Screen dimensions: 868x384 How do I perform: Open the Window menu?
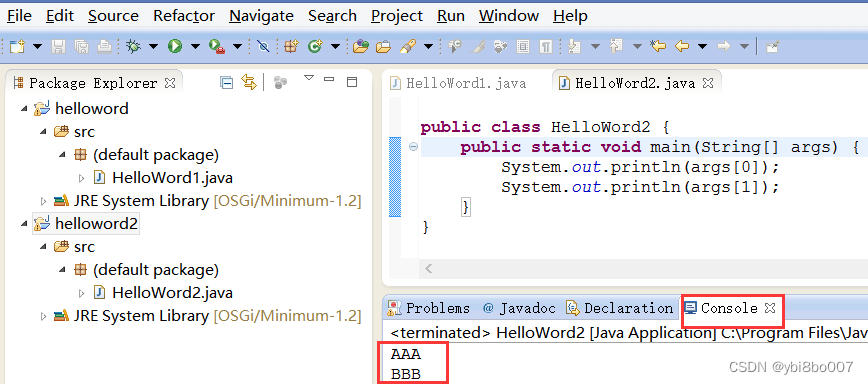click(x=509, y=15)
